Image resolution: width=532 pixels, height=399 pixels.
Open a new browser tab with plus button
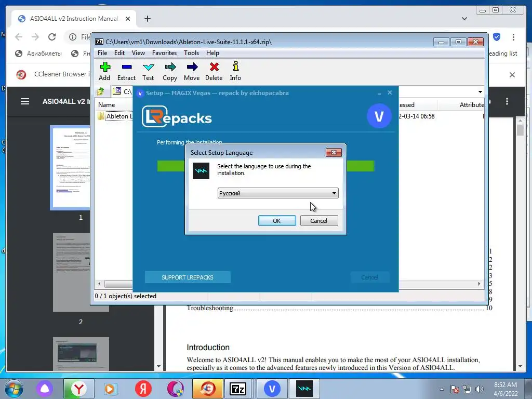(x=147, y=19)
